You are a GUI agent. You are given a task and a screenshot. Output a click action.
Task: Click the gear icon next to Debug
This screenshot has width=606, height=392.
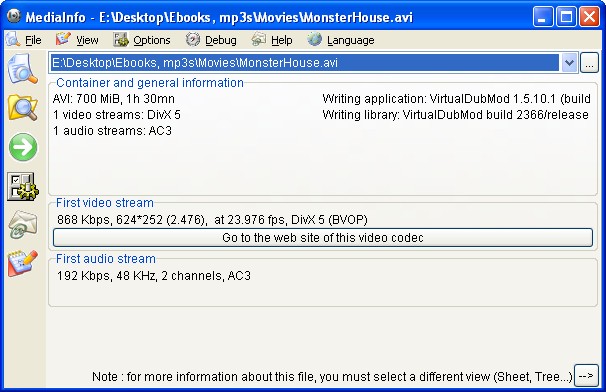(192, 39)
